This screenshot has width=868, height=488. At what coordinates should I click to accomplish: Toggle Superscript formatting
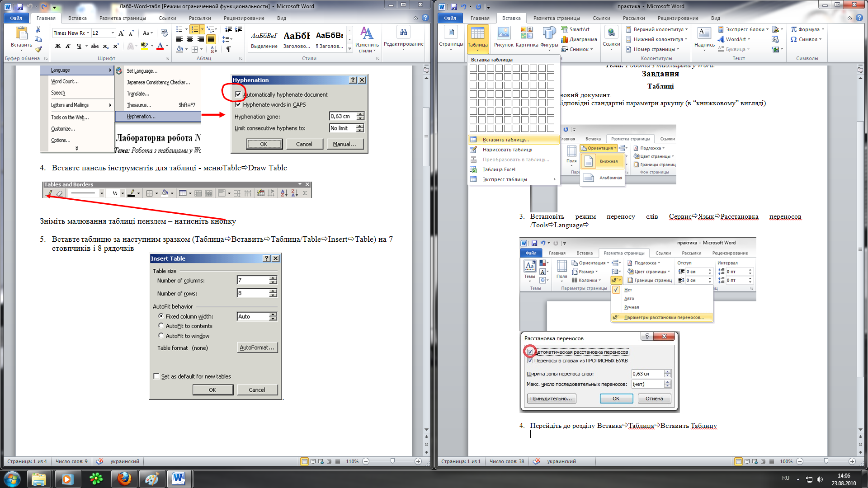(x=116, y=46)
